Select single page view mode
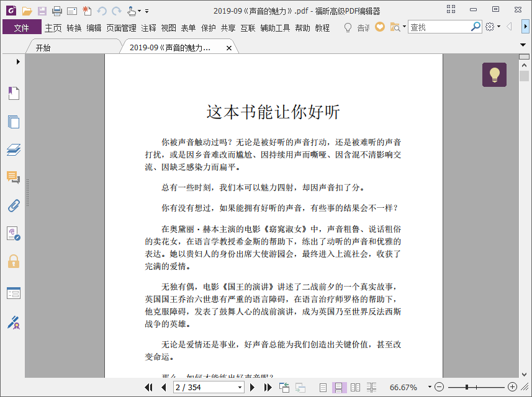Image resolution: width=532 pixels, height=397 pixels. pos(323,387)
